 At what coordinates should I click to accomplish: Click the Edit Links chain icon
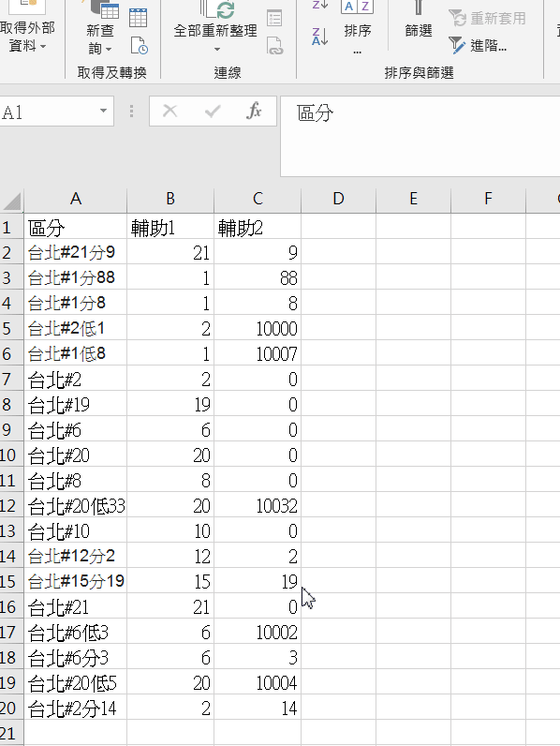click(274, 46)
